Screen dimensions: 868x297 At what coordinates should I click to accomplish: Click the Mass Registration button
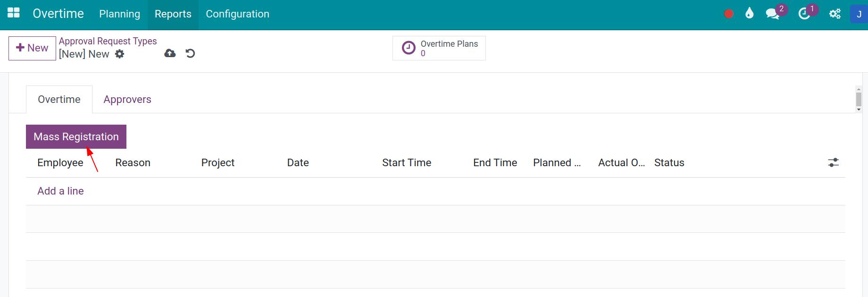76,136
